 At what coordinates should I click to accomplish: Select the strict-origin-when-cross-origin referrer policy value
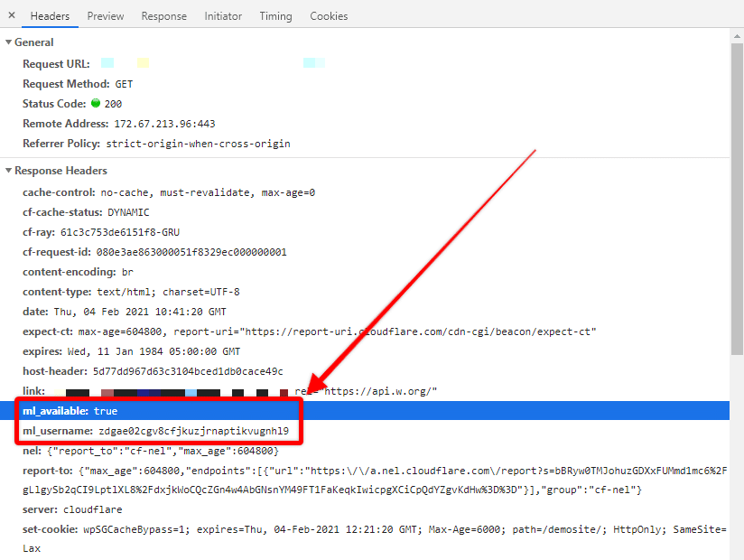click(198, 145)
